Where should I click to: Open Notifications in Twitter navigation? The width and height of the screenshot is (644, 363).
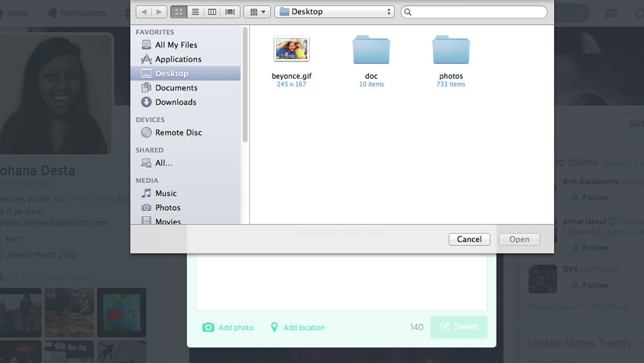coord(77,13)
